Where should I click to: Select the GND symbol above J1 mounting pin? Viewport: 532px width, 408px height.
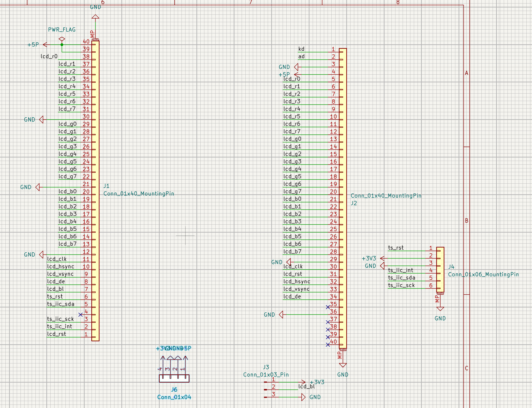click(95, 17)
